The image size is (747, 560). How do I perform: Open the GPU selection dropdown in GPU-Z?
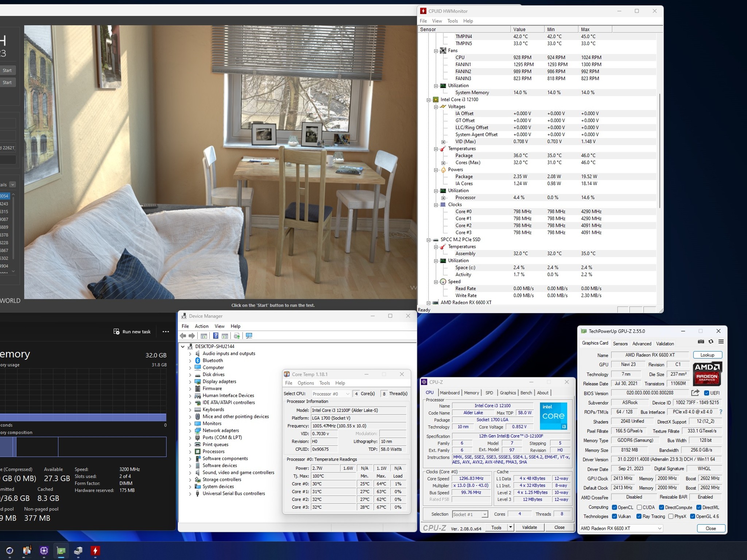click(621, 528)
